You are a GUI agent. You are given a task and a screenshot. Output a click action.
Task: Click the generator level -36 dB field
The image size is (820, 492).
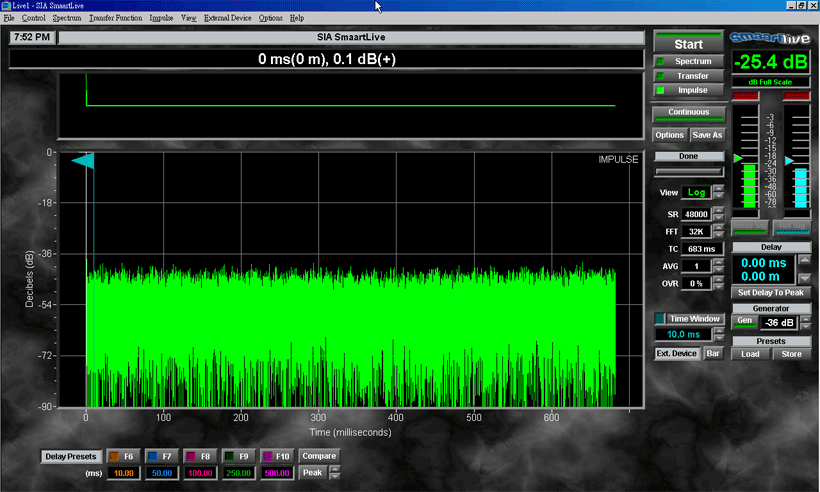click(x=779, y=323)
